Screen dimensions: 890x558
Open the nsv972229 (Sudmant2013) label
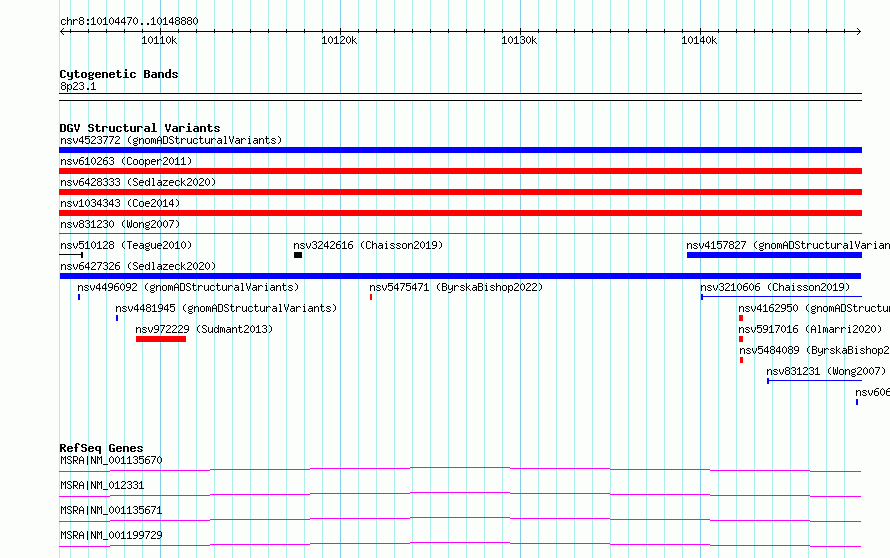coord(204,329)
